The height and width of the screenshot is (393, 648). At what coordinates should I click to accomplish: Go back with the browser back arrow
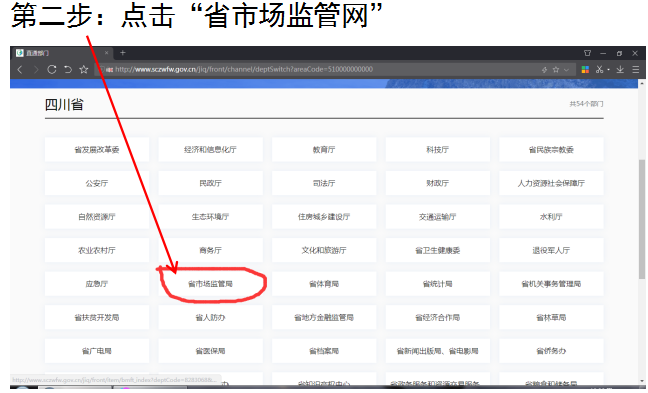[x=20, y=69]
